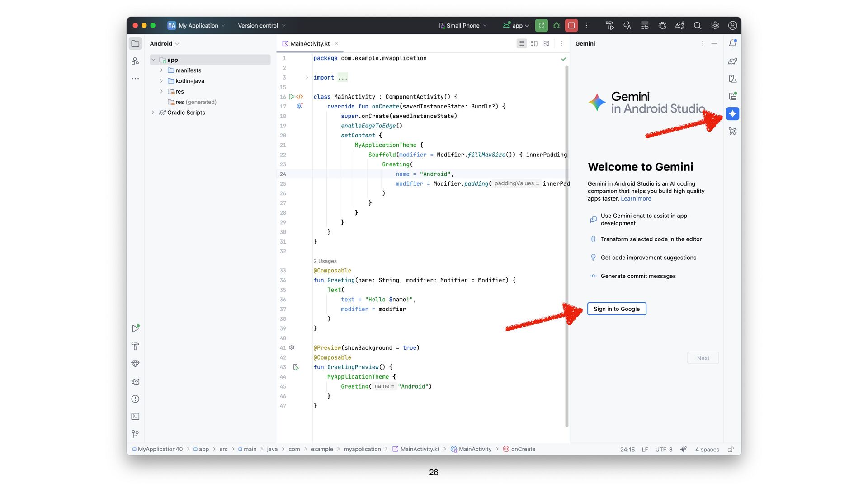Open the Project tool window icon
The image size is (868, 488).
(135, 43)
